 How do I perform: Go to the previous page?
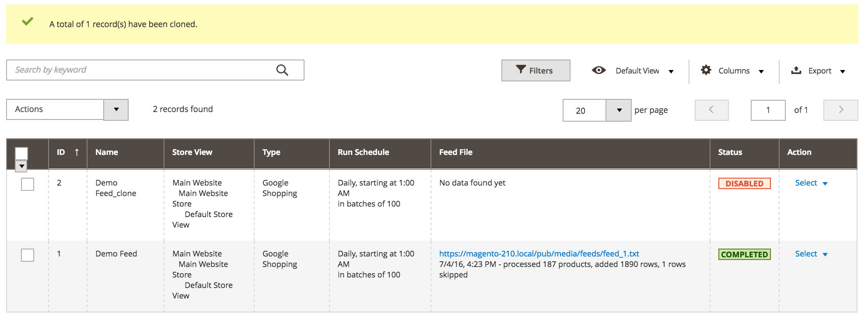711,110
